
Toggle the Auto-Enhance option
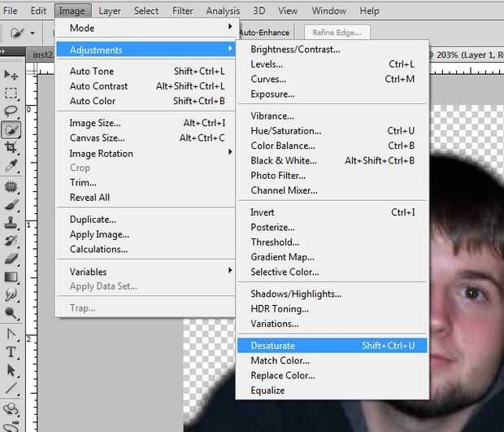(x=264, y=33)
